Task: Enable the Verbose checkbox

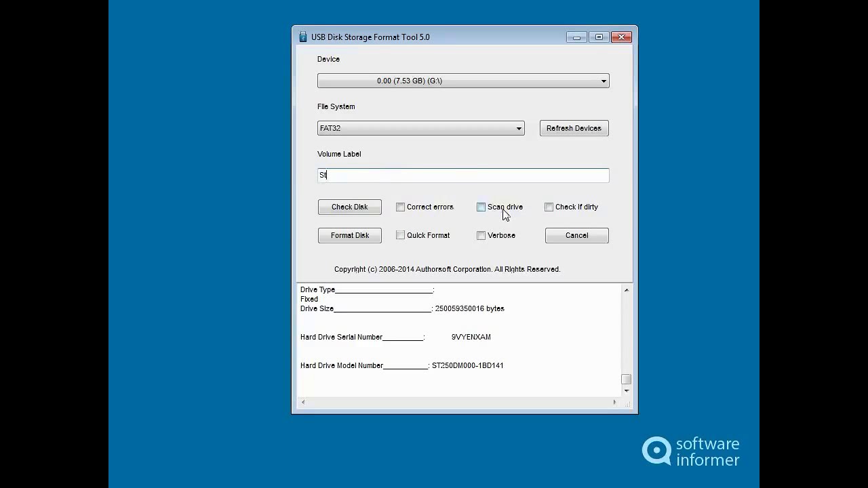Action: point(481,235)
